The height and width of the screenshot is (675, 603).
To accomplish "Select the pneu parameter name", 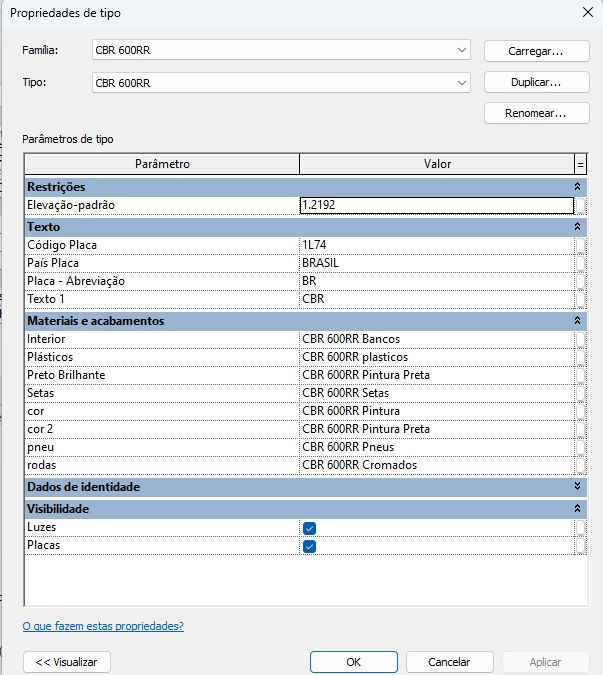I will coord(162,447).
